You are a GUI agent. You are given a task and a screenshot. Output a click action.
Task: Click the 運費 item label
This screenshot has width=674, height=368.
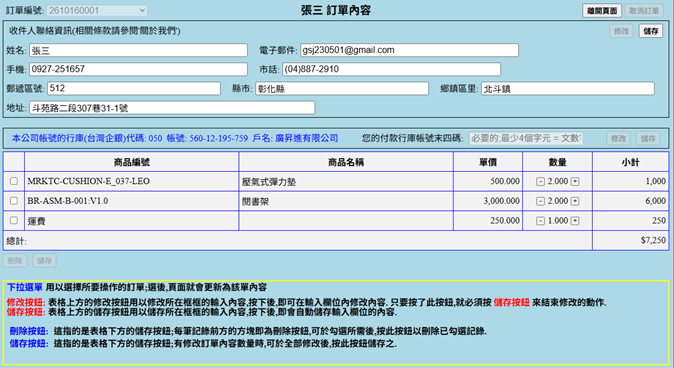coord(37,221)
